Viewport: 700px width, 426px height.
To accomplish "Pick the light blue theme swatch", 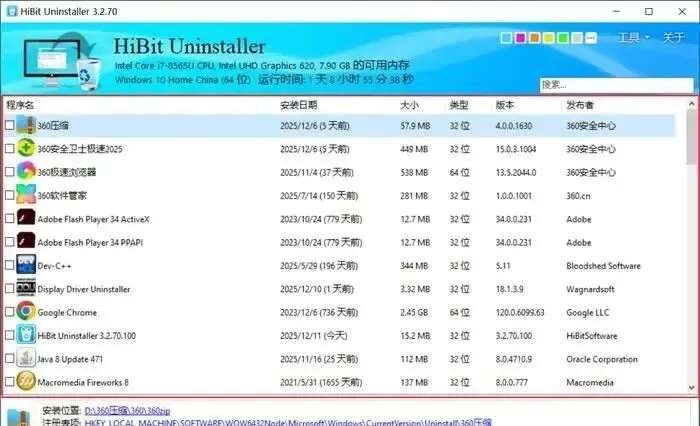I will [506, 38].
